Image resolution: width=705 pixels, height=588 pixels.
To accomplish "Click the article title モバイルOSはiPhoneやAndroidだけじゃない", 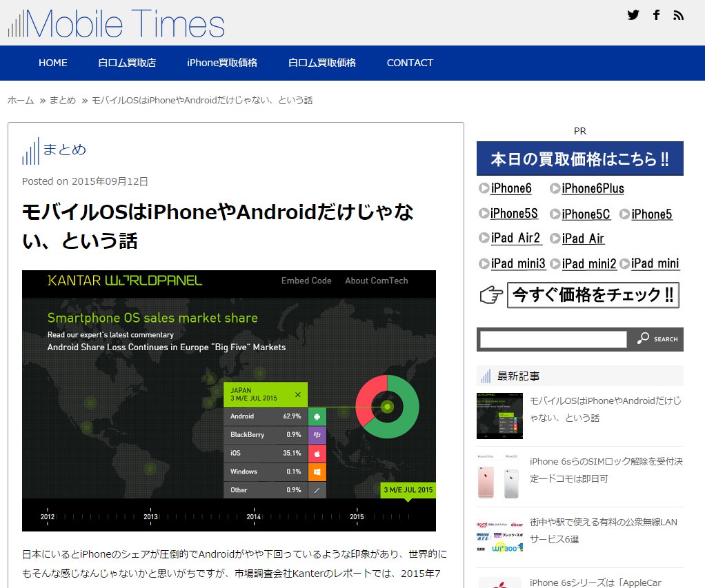I will pos(217,226).
